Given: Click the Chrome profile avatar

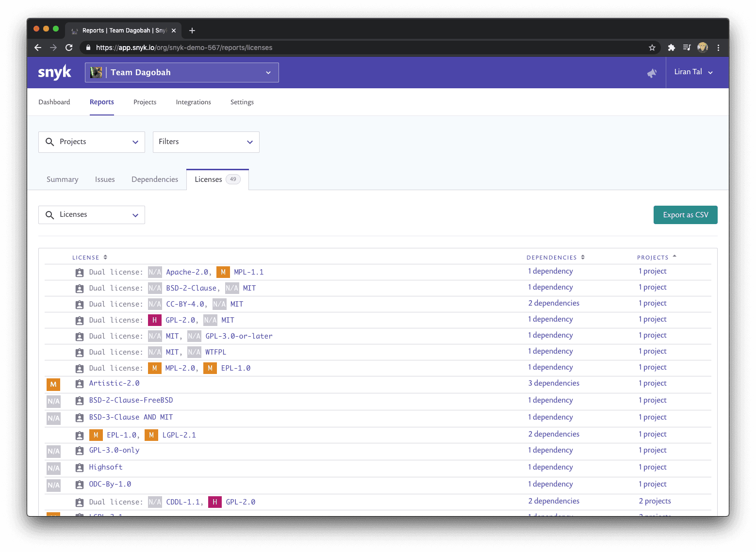Looking at the screenshot, I should [x=702, y=48].
